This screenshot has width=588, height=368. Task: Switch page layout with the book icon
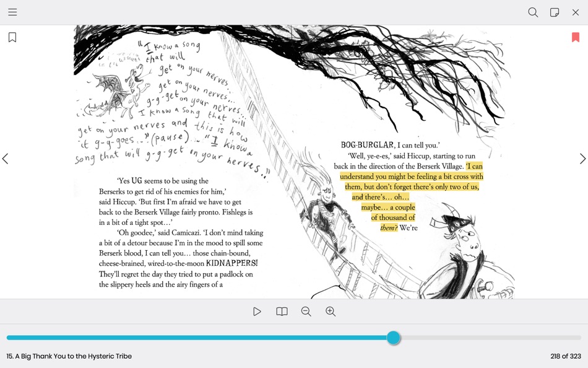282,311
